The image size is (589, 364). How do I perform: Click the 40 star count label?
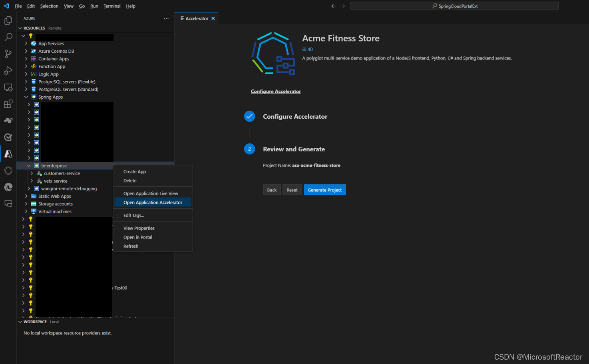pos(308,50)
